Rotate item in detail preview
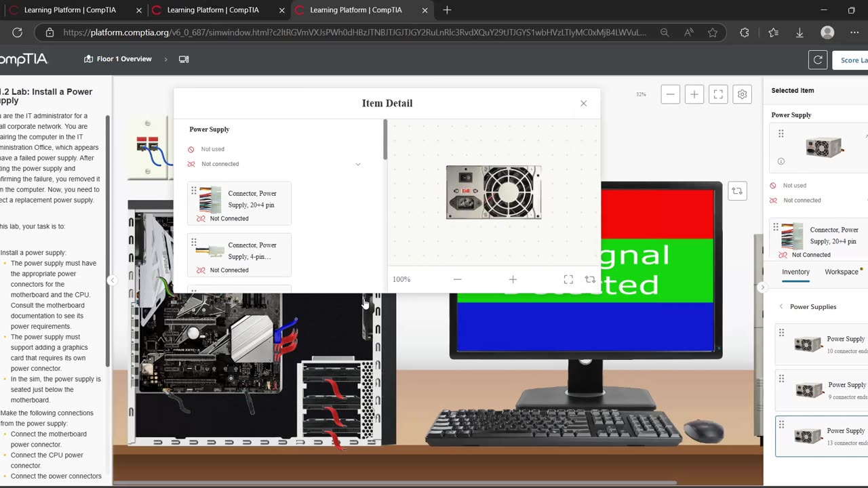The height and width of the screenshot is (488, 868). [x=590, y=279]
